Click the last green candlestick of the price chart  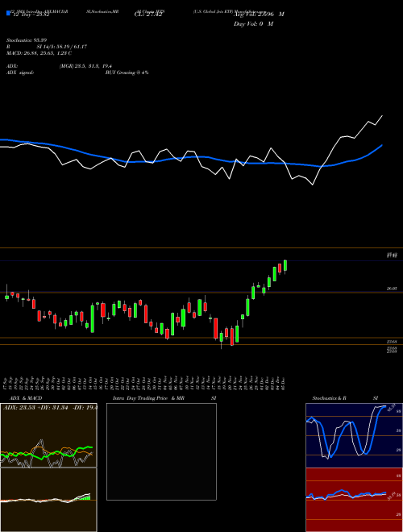tap(285, 265)
